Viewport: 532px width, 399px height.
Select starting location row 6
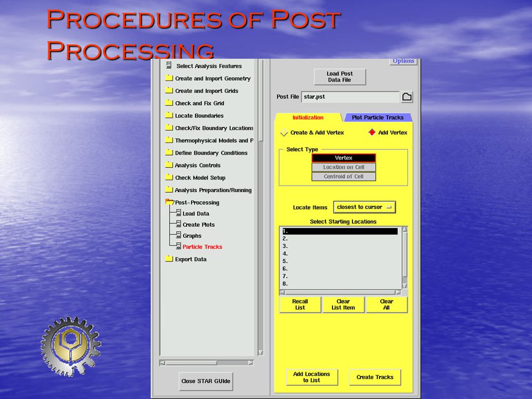340,268
